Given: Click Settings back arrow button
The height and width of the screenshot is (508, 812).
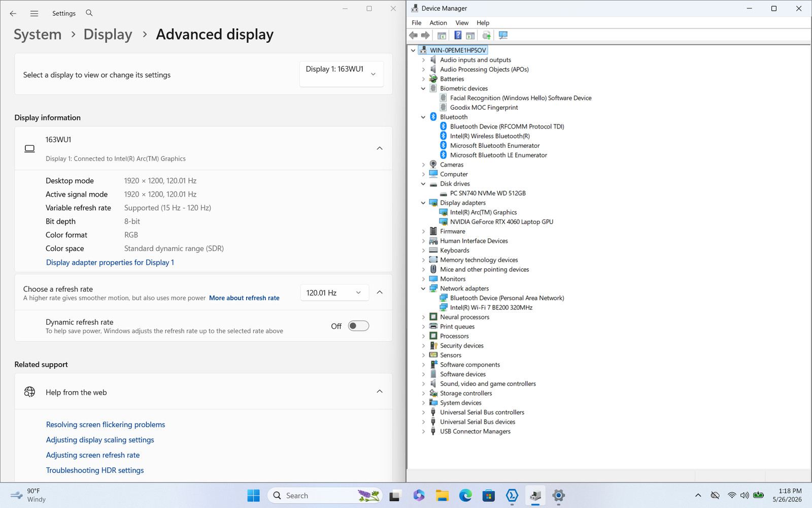Looking at the screenshot, I should pos(13,13).
